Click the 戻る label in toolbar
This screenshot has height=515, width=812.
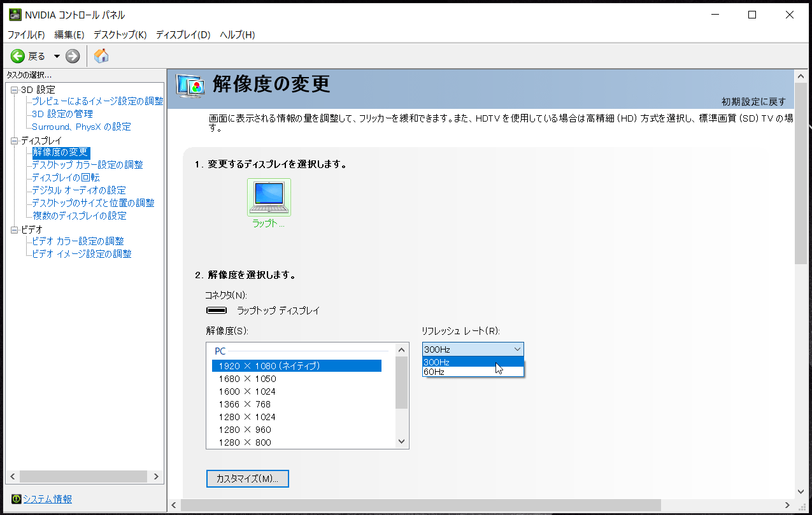tap(37, 56)
